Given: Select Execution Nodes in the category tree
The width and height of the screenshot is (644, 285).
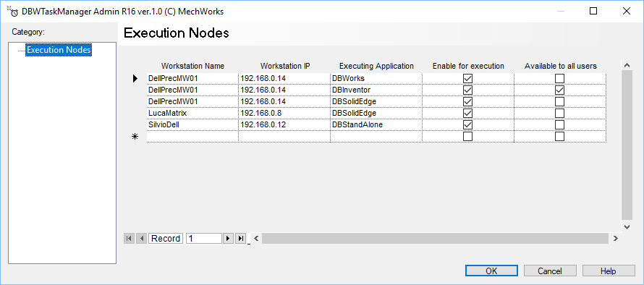Looking at the screenshot, I should (x=59, y=50).
